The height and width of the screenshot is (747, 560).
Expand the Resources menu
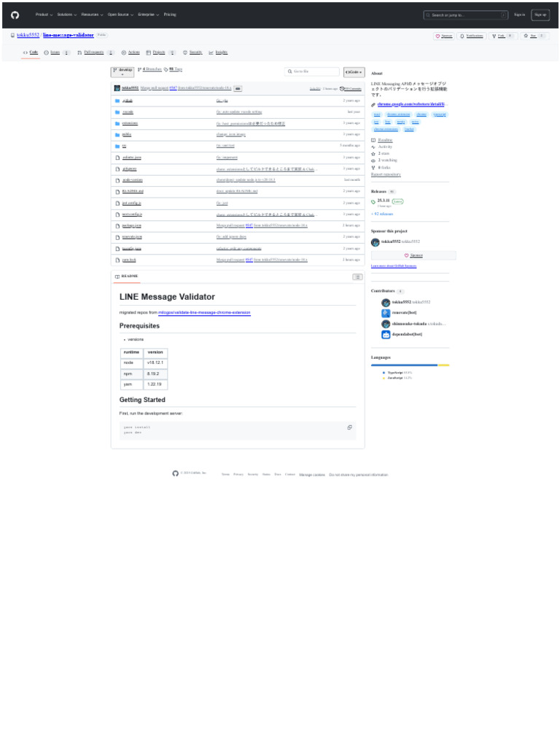[x=92, y=15]
